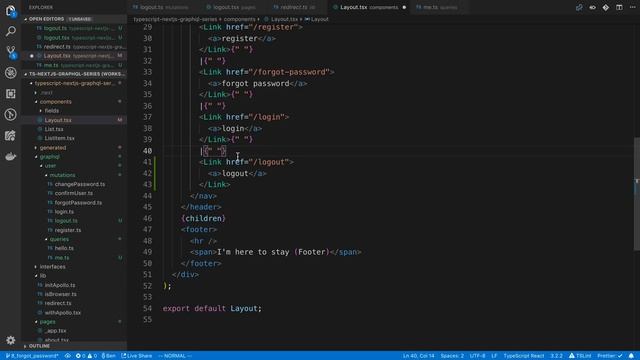Click TypeScript version 3.2.2 in status bar
Viewport: 640px width, 360px height.
[x=556, y=356]
